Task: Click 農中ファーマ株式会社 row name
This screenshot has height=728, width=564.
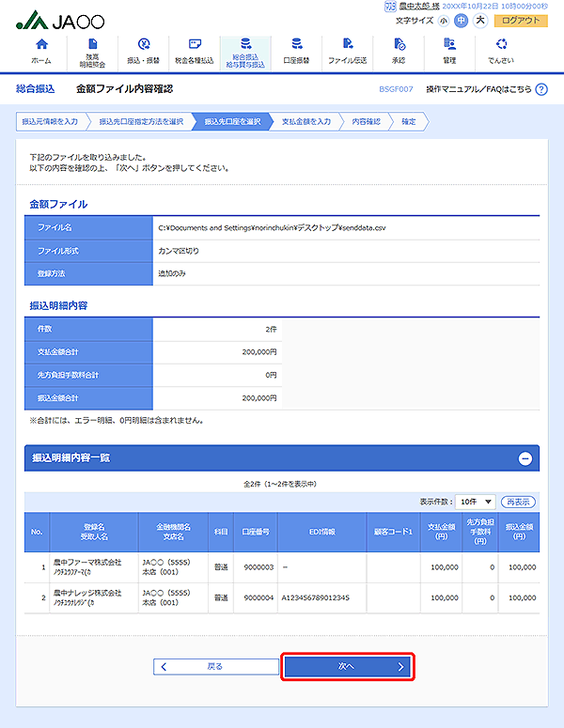Action: click(87, 563)
